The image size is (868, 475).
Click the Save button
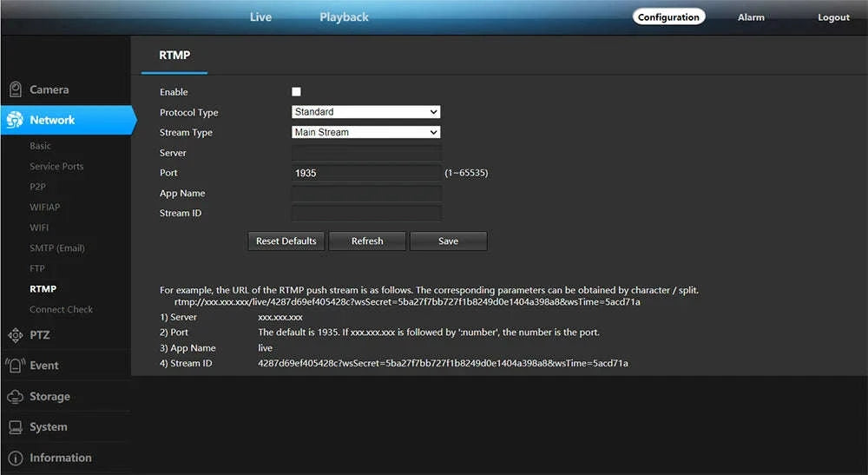[448, 241]
